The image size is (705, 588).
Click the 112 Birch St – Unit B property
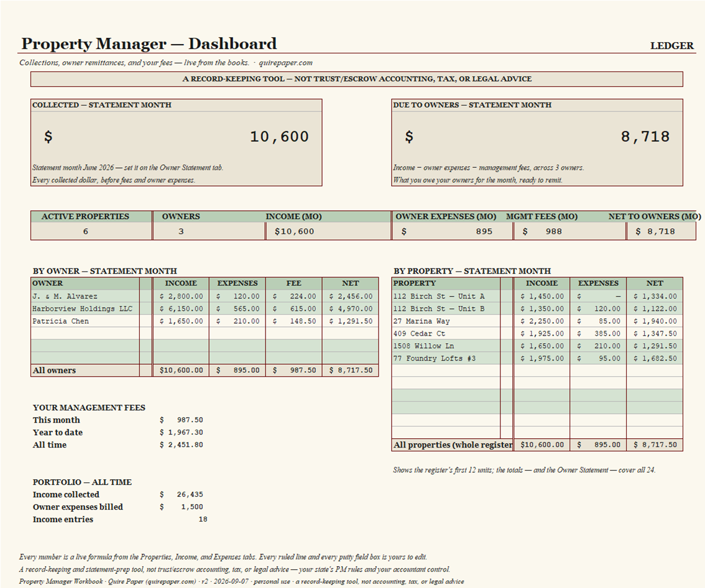click(439, 309)
